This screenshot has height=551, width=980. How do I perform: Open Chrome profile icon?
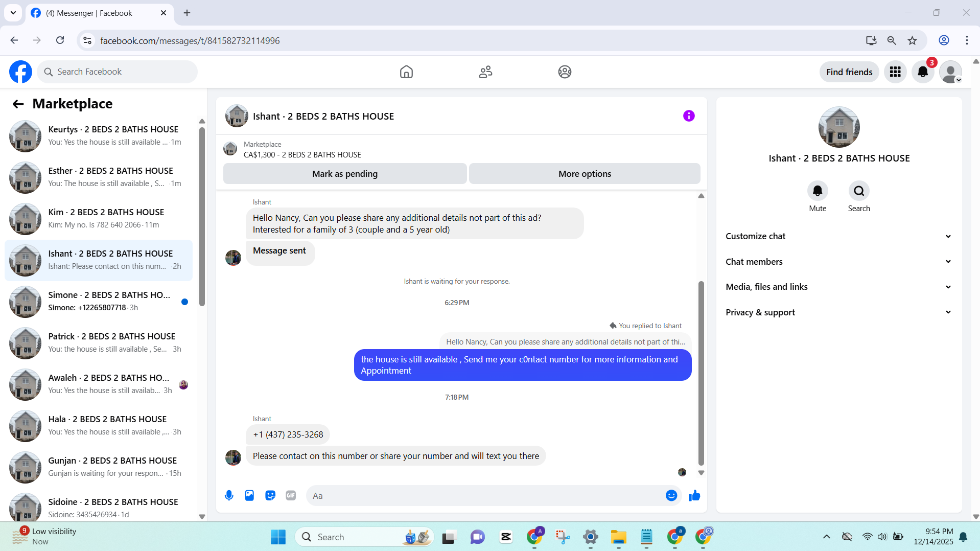[944, 40]
